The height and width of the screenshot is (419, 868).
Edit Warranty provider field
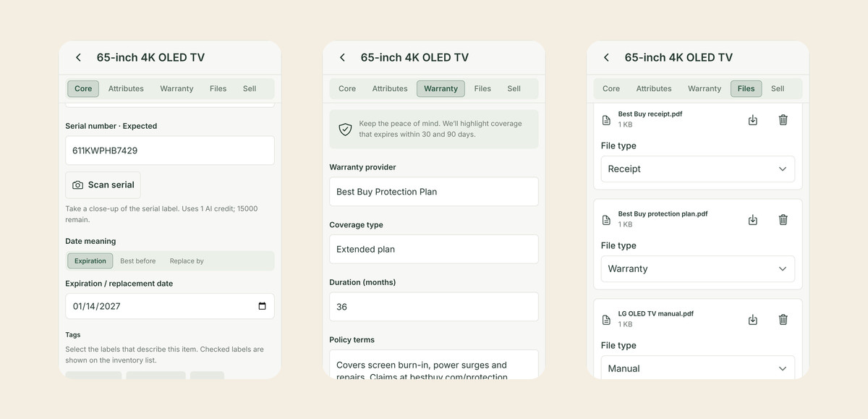point(434,192)
